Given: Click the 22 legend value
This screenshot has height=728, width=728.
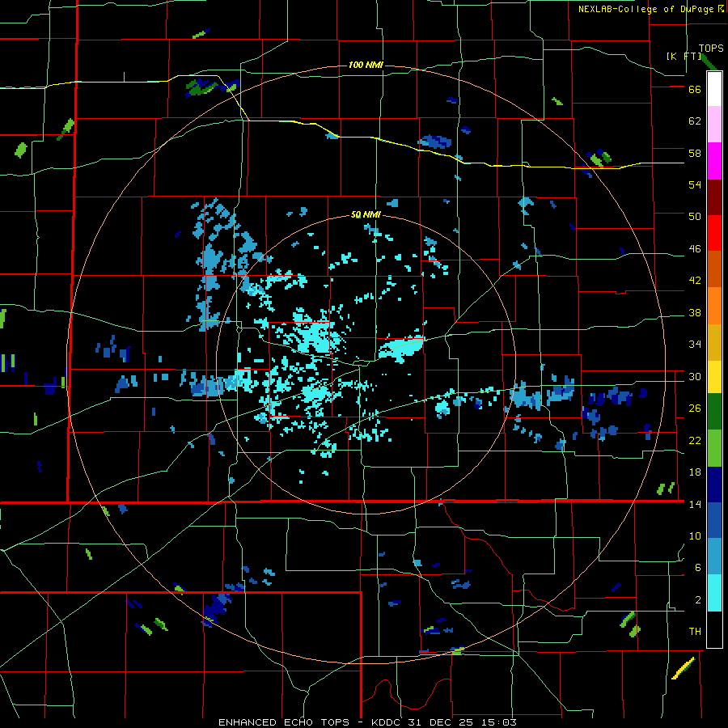Looking at the screenshot, I should [695, 441].
